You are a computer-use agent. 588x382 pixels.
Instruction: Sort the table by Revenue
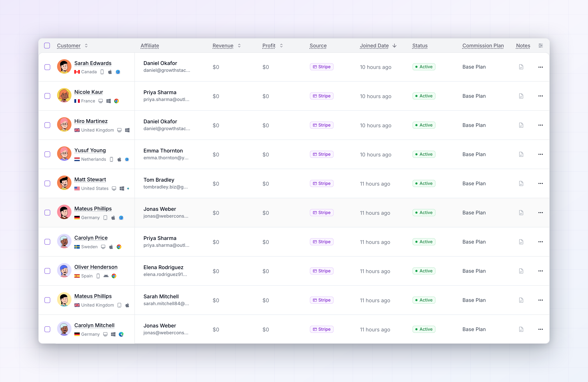point(223,46)
